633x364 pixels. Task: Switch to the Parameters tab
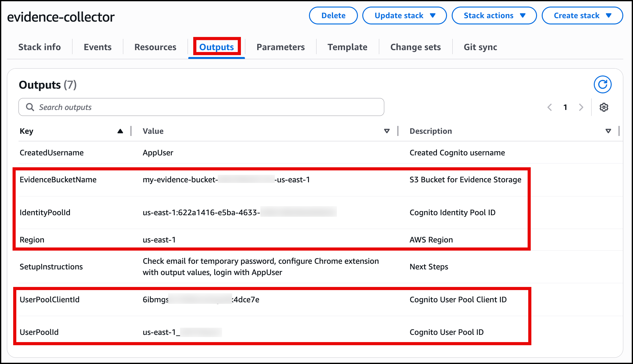coord(280,47)
